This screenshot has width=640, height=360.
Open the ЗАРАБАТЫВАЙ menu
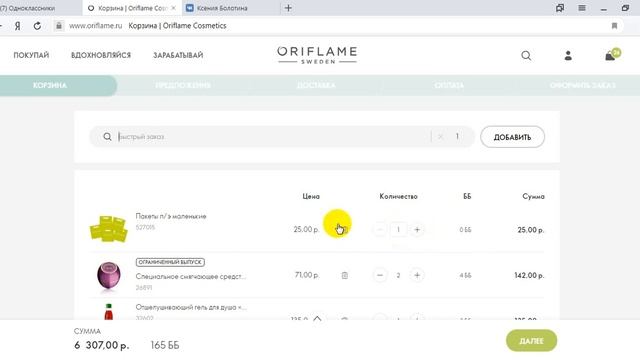(x=178, y=55)
